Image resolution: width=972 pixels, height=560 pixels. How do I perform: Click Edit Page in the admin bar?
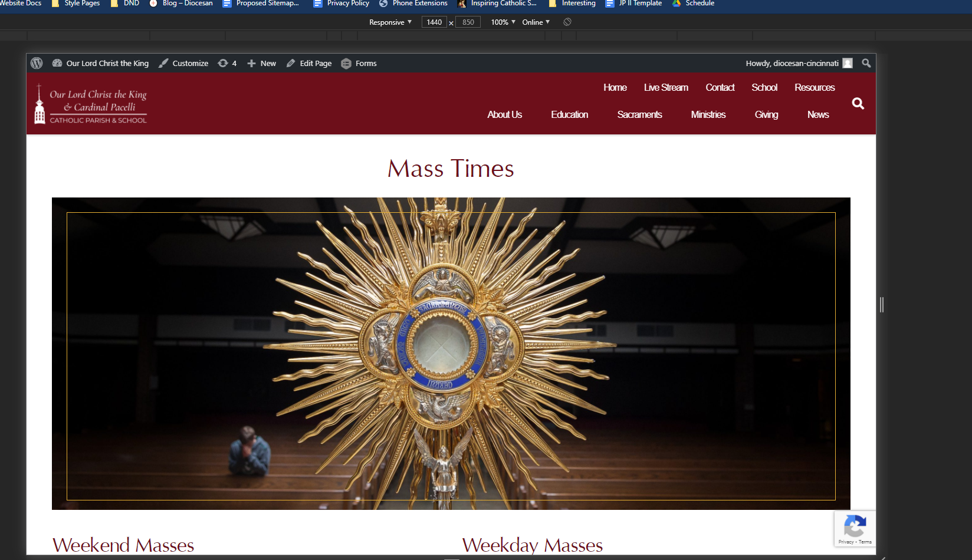pyautogui.click(x=309, y=63)
